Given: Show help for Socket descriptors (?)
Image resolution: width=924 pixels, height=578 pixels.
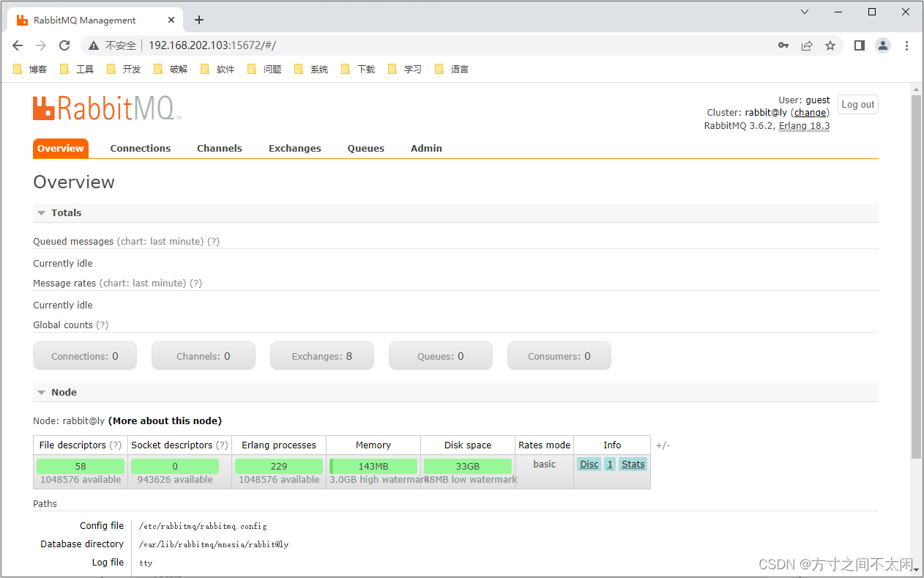Looking at the screenshot, I should (222, 445).
